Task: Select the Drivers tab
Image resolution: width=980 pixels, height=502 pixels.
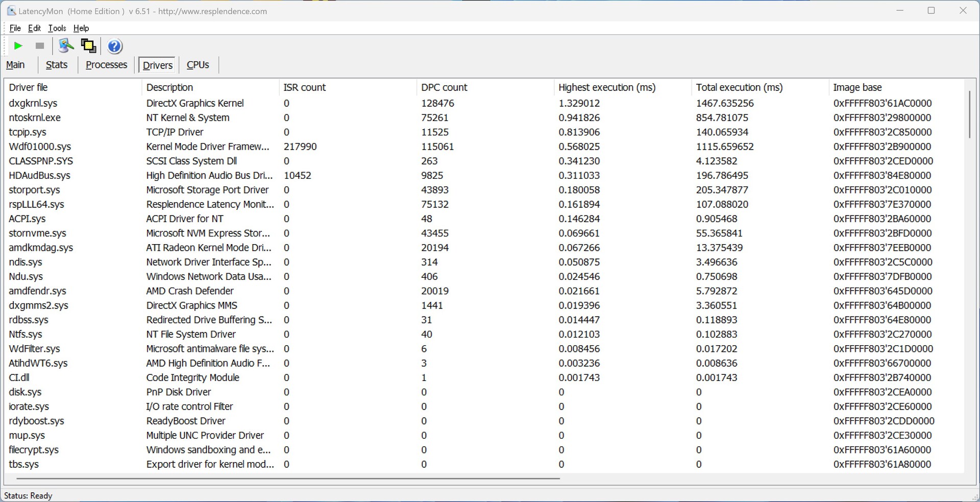Action: (x=158, y=65)
